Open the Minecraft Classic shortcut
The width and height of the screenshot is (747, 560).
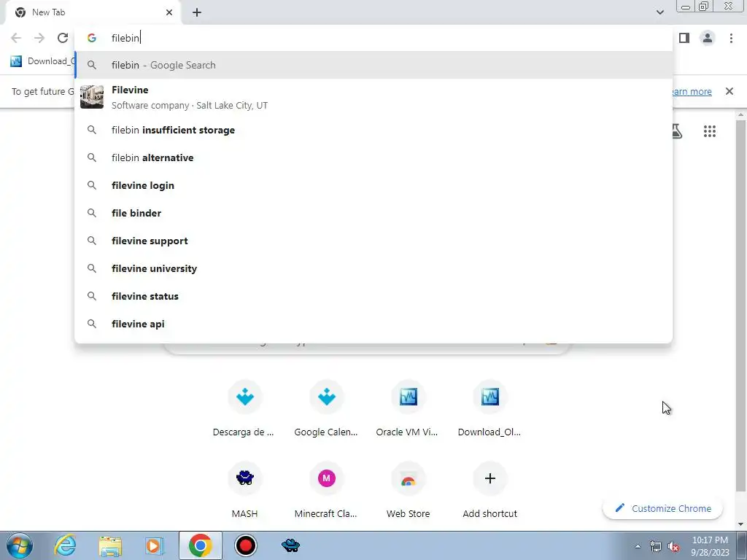tap(326, 491)
